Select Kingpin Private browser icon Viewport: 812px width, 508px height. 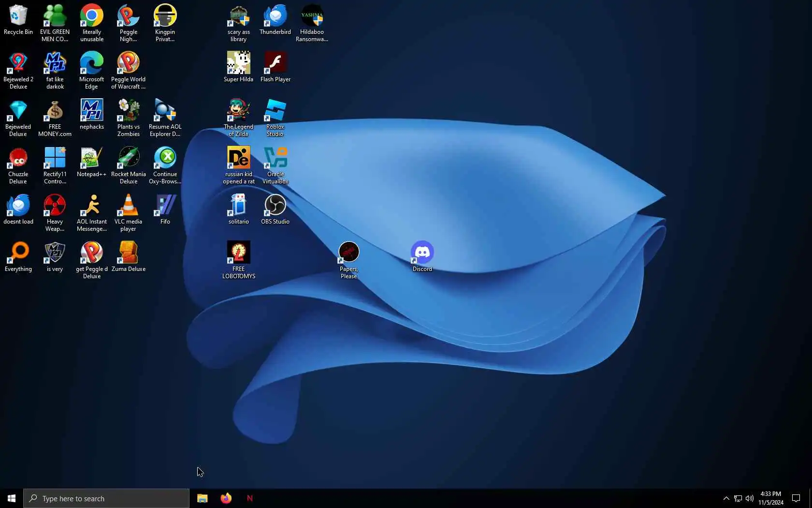(x=165, y=23)
